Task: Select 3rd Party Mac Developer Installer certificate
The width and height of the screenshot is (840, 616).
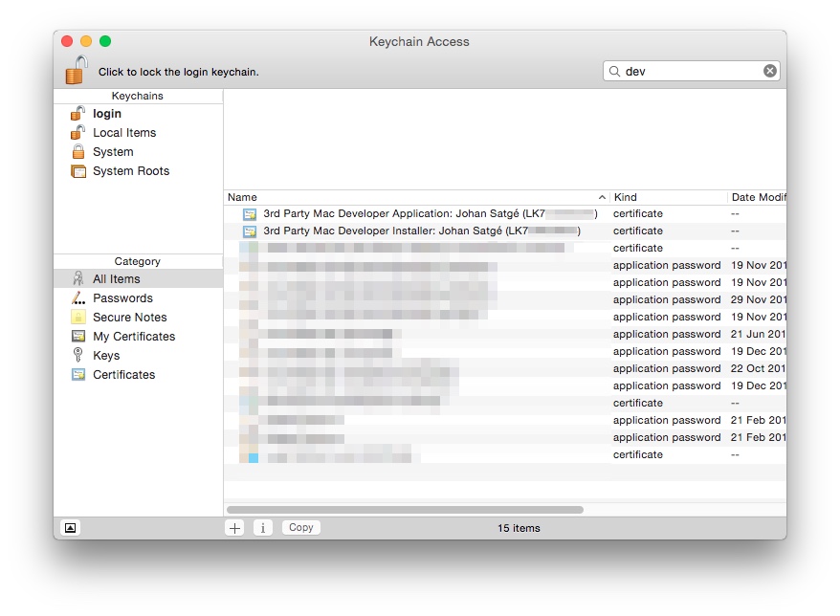Action: coord(421,231)
